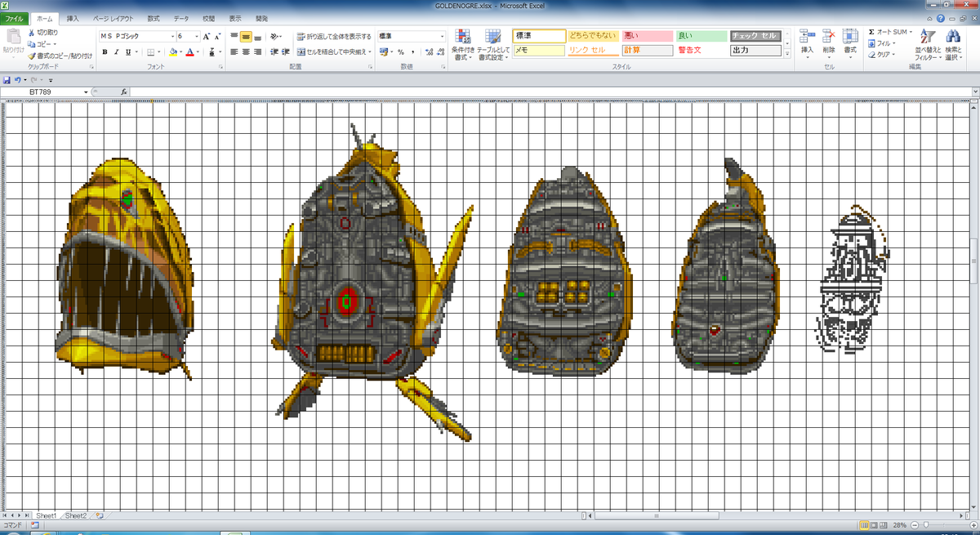This screenshot has width=980, height=535.
Task: Click the Name Box showing BT789
Action: pyautogui.click(x=41, y=92)
